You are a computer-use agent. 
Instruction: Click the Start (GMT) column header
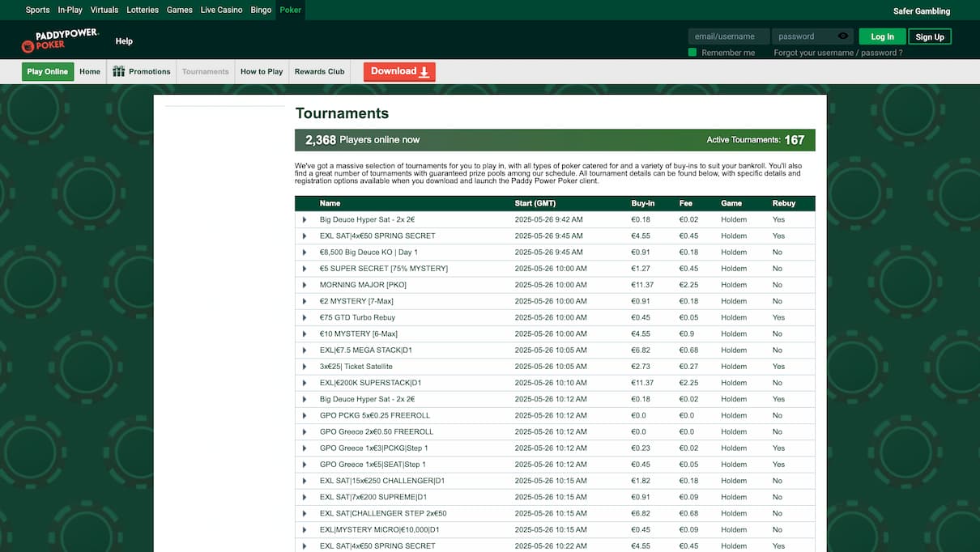[535, 203]
